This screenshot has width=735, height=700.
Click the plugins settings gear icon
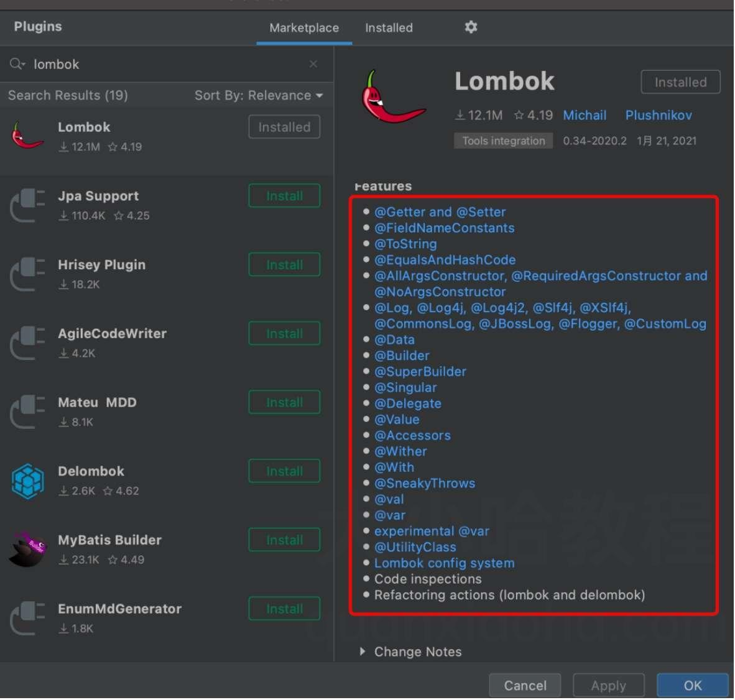click(x=471, y=27)
